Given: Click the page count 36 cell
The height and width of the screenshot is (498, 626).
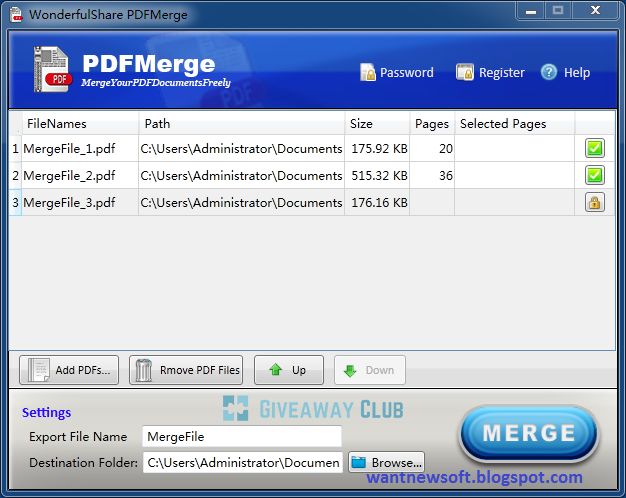Looking at the screenshot, I should point(432,175).
